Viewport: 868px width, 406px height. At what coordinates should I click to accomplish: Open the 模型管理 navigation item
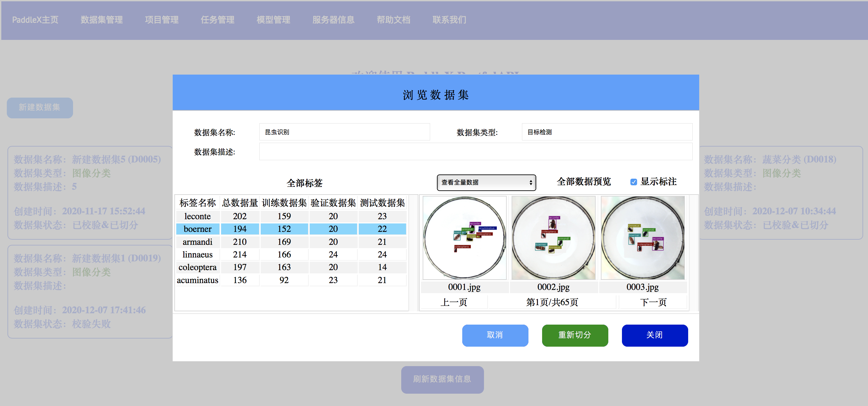pos(273,20)
